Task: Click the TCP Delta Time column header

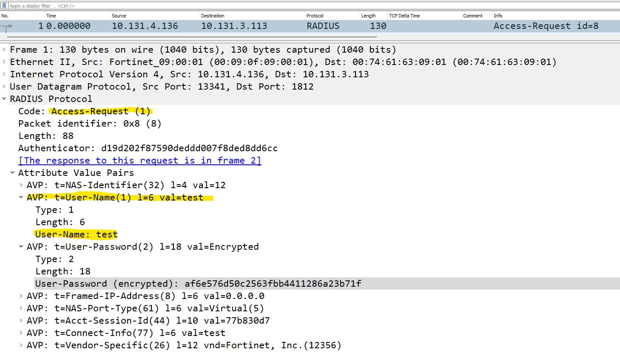Action: click(425, 16)
